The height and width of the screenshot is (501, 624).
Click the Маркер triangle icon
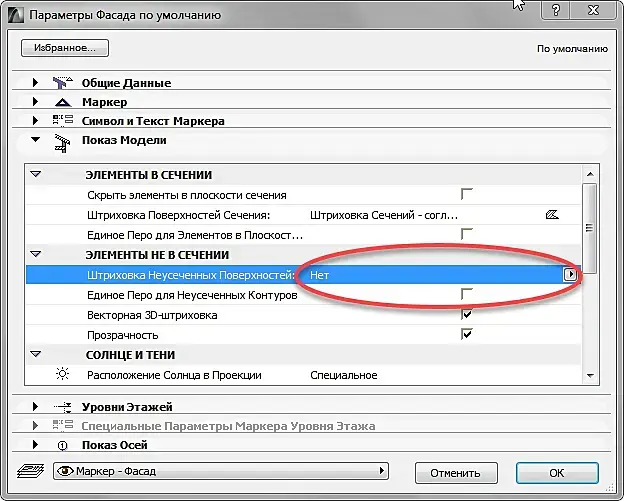point(63,102)
